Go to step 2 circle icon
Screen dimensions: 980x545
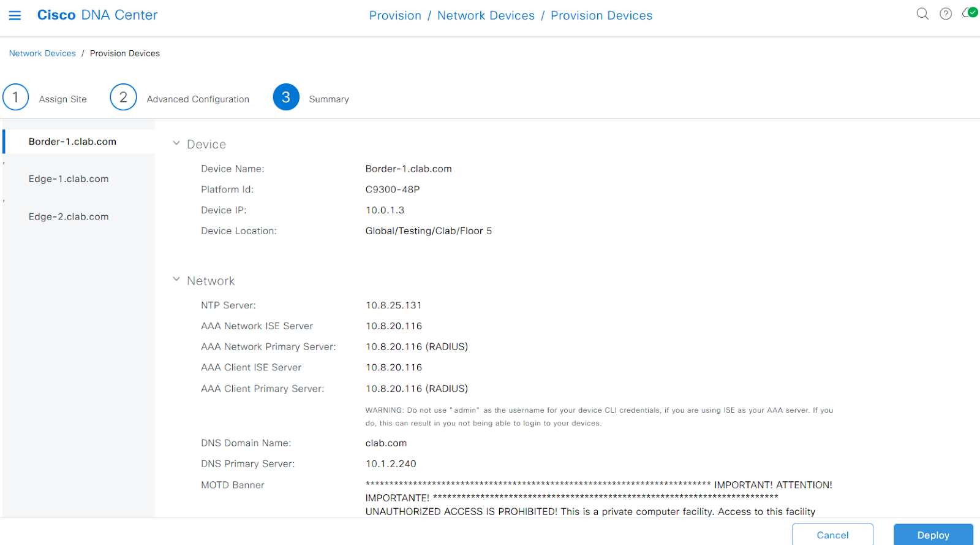pyautogui.click(x=123, y=97)
